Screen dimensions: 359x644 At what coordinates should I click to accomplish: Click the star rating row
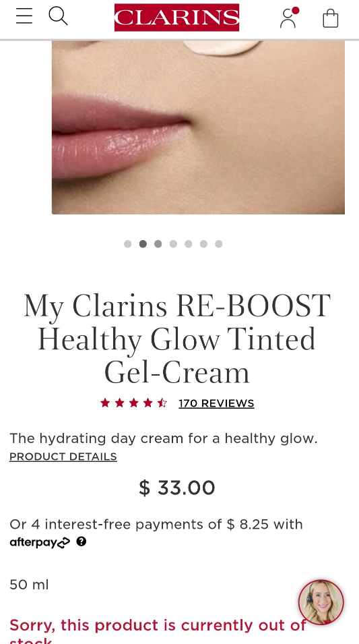click(133, 403)
